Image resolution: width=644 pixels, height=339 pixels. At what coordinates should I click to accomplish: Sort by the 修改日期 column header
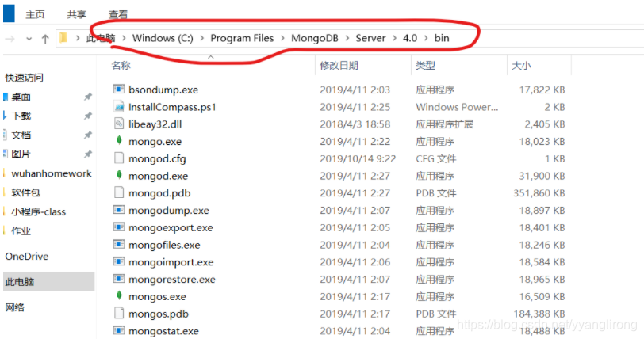click(339, 65)
